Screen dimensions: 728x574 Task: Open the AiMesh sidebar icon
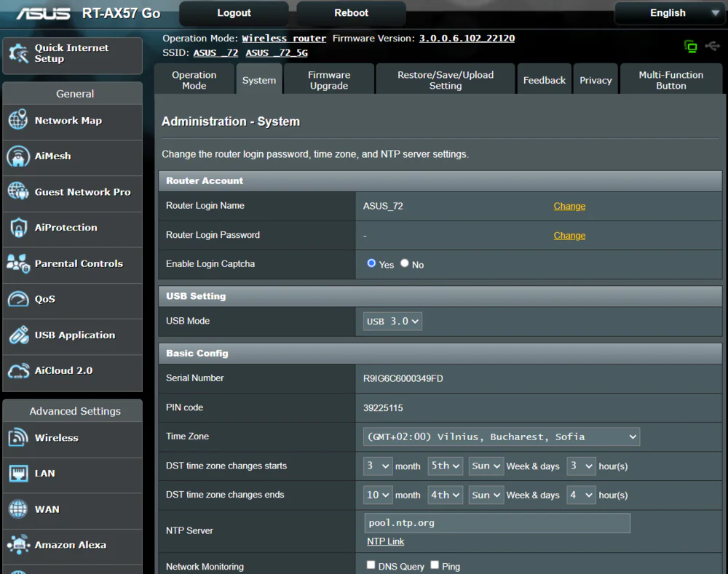18,156
